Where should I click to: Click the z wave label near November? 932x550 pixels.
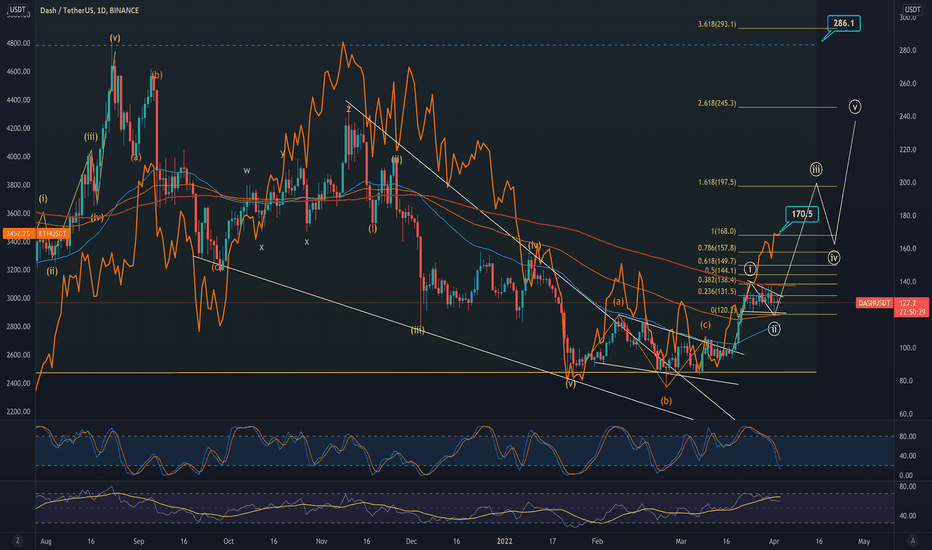tap(349, 108)
